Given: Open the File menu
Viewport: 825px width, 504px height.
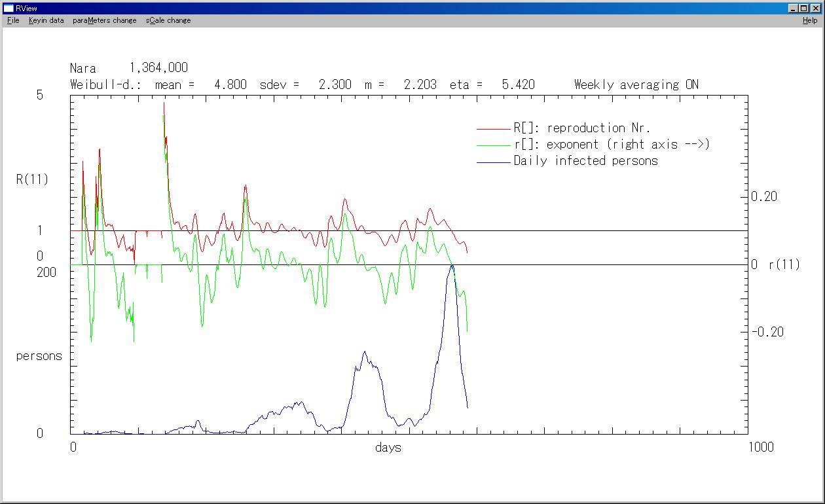Looking at the screenshot, I should (13, 20).
